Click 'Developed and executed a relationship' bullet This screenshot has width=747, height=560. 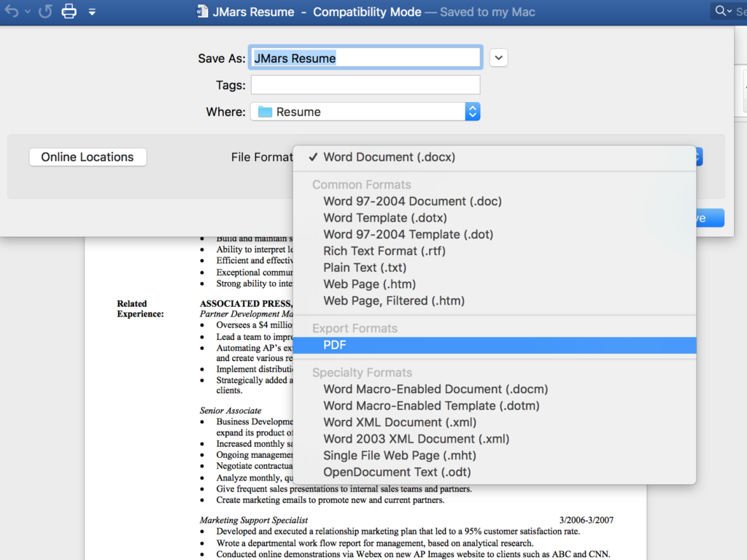398,532
